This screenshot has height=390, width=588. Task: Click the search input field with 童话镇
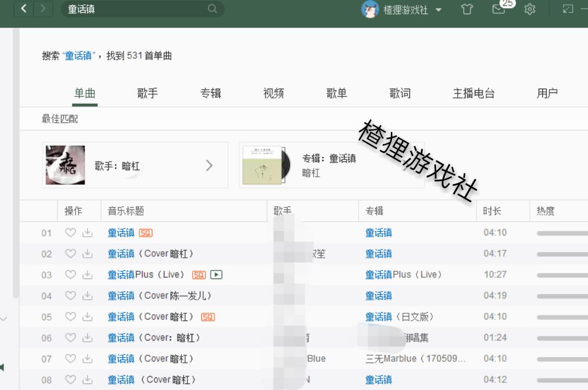pyautogui.click(x=136, y=9)
